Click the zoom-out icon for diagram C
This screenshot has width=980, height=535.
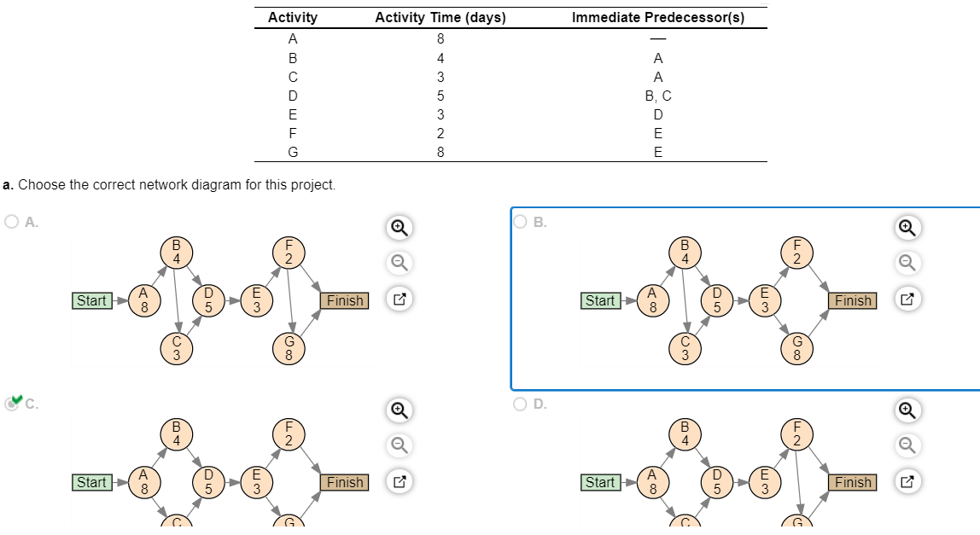(400, 444)
